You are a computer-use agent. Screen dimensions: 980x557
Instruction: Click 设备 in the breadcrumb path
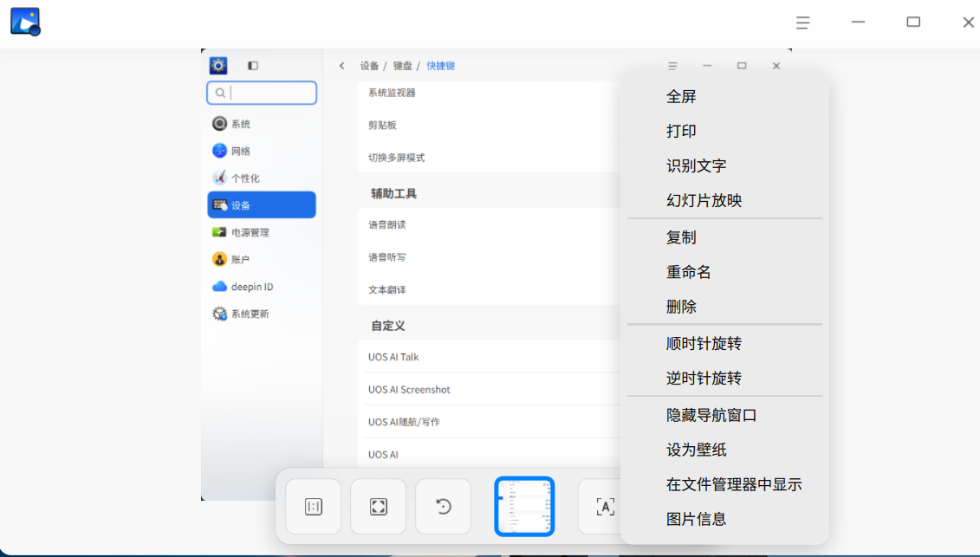(x=369, y=66)
